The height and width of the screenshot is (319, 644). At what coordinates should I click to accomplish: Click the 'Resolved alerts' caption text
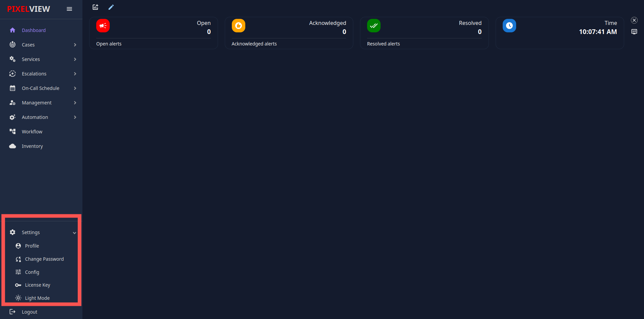pyautogui.click(x=383, y=44)
